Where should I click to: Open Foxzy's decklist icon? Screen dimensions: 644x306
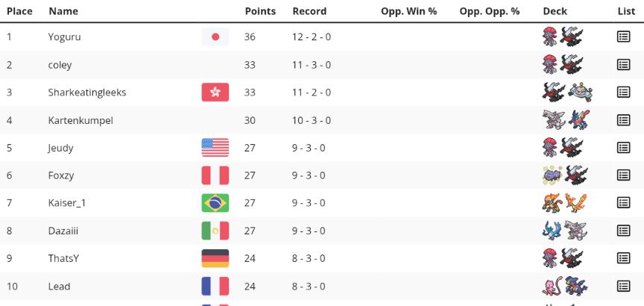[624, 175]
